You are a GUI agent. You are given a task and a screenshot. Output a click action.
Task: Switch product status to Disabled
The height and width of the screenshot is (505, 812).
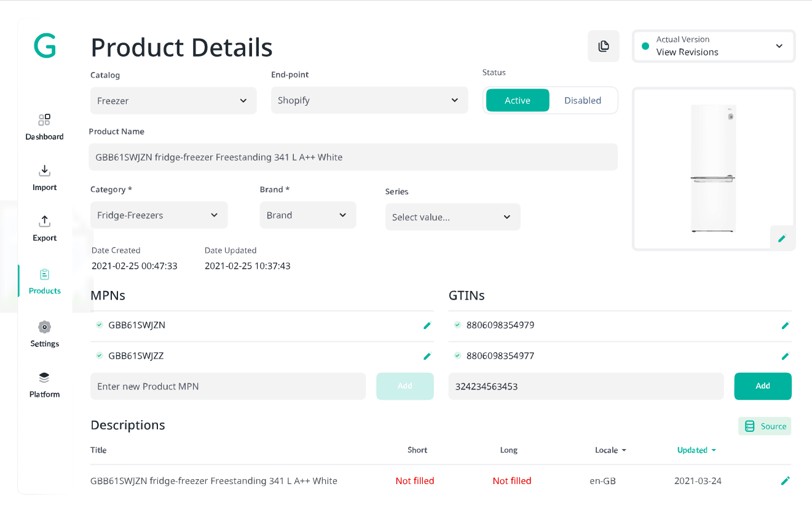[582, 100]
